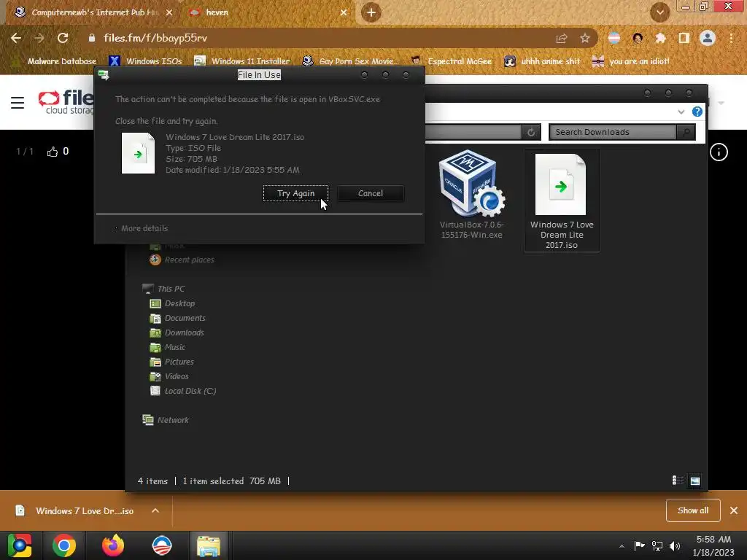This screenshot has height=560, width=747.
Task: Open Explorer help question mark
Action: point(697,112)
